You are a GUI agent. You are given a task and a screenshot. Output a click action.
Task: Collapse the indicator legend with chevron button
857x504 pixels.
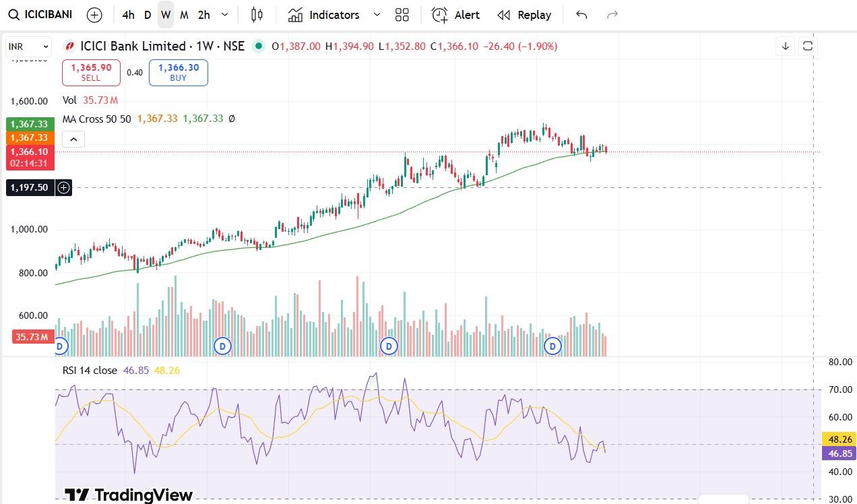[73, 139]
